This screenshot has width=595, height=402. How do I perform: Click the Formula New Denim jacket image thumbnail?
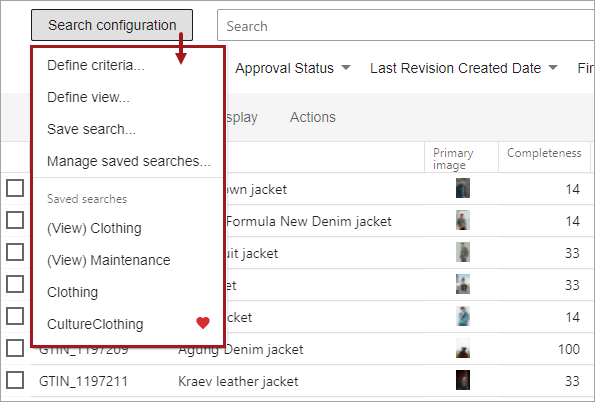pyautogui.click(x=463, y=220)
